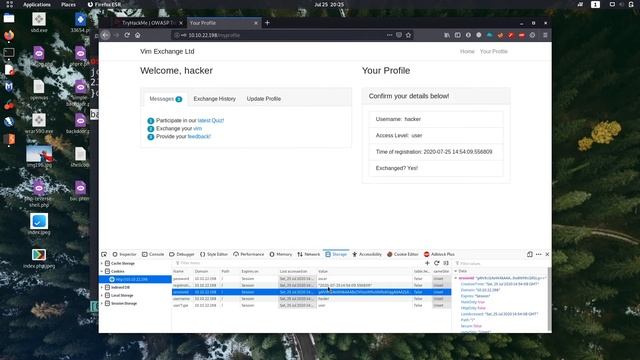
Task: Select the registrationtime cookie row
Action: point(311,285)
